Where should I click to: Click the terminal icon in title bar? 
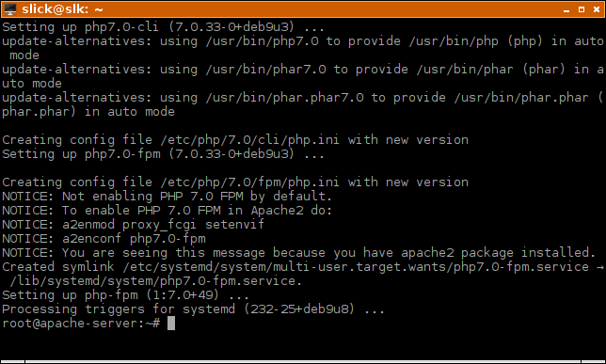pyautogui.click(x=10, y=9)
